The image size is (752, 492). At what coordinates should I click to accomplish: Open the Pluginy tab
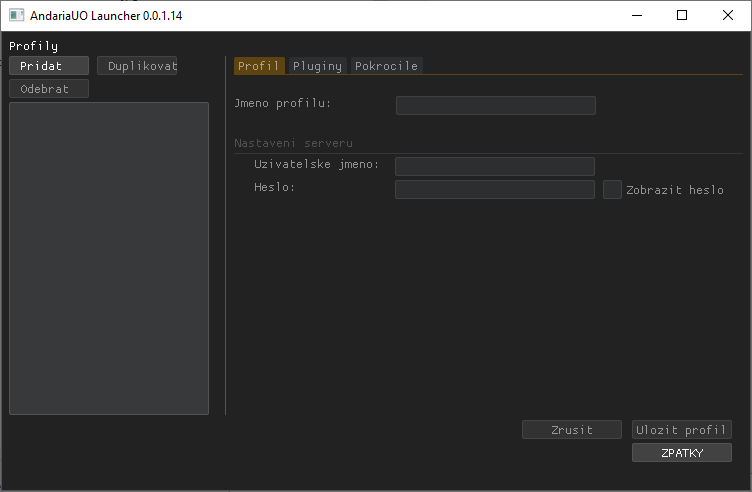pos(317,66)
